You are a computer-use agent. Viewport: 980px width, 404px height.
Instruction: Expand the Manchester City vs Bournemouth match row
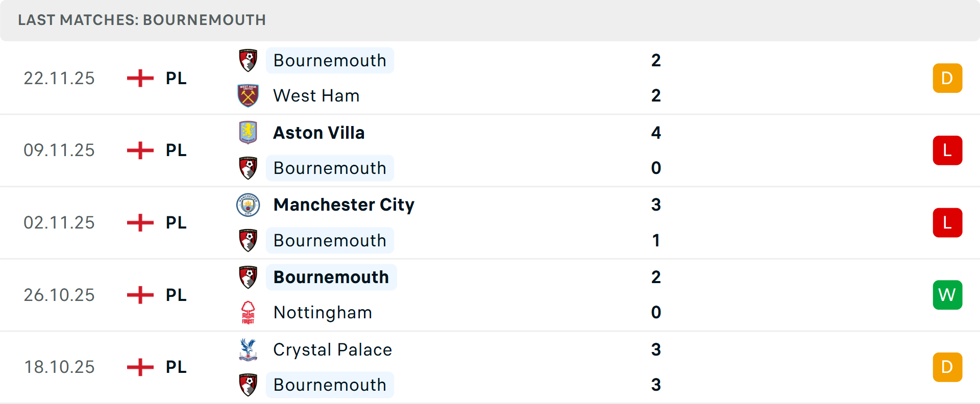coord(510,222)
